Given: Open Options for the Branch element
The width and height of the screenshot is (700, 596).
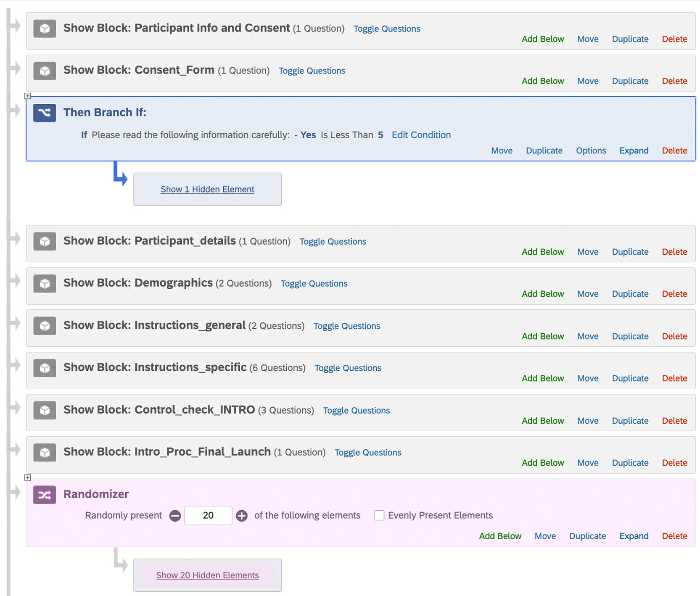Looking at the screenshot, I should pos(591,150).
